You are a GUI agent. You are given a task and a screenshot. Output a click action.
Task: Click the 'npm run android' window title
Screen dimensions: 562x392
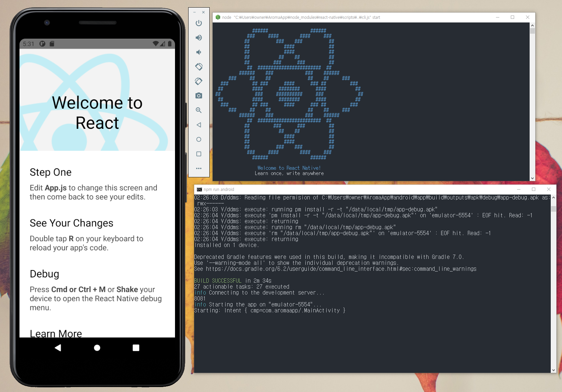coord(219,189)
